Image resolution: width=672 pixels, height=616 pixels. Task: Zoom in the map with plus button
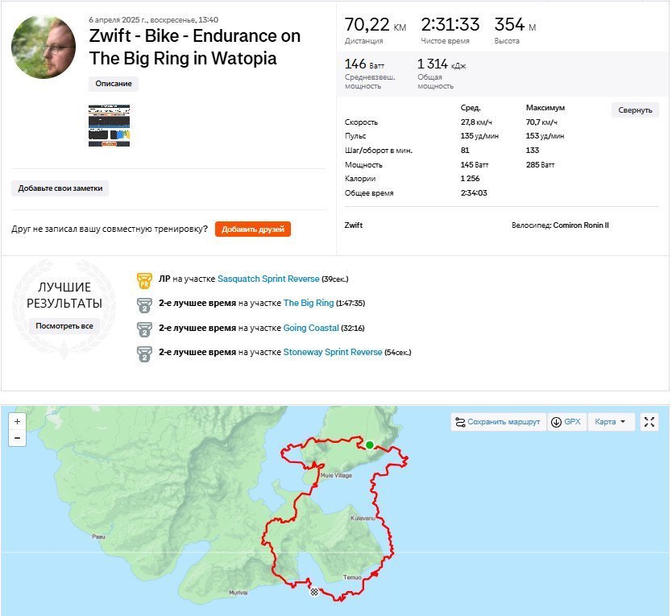click(17, 421)
